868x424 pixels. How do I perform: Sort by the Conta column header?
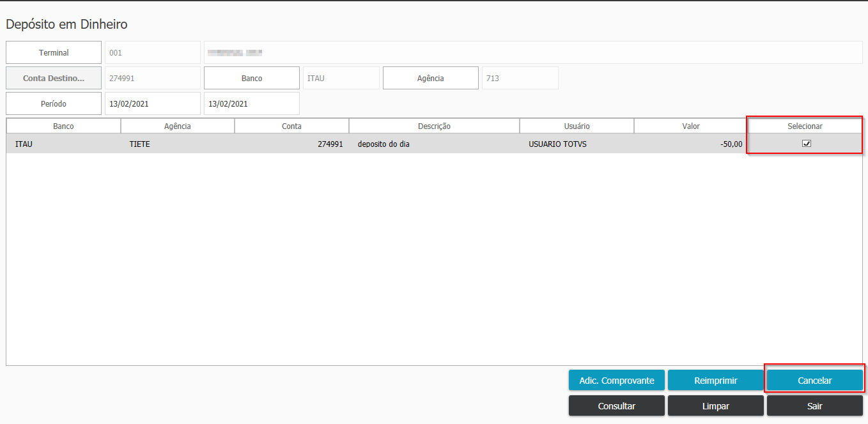click(x=291, y=126)
